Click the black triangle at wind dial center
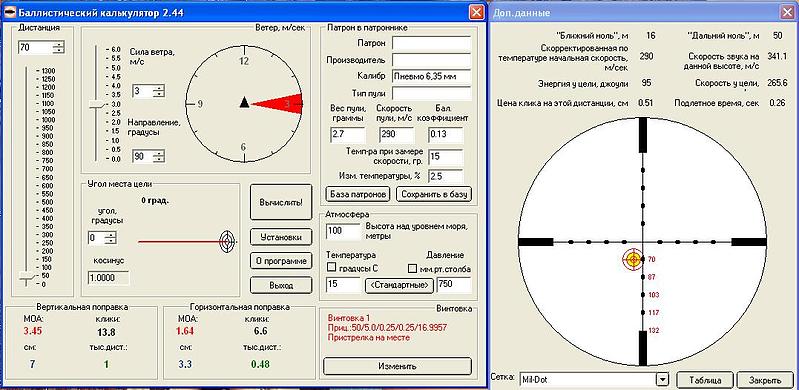The width and height of the screenshot is (799, 390). tap(244, 102)
